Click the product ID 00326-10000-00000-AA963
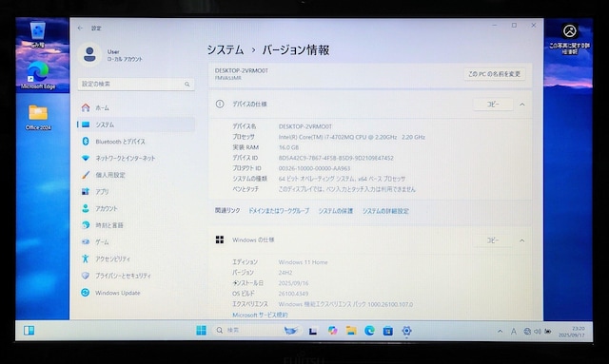609x364 pixels. (314, 168)
